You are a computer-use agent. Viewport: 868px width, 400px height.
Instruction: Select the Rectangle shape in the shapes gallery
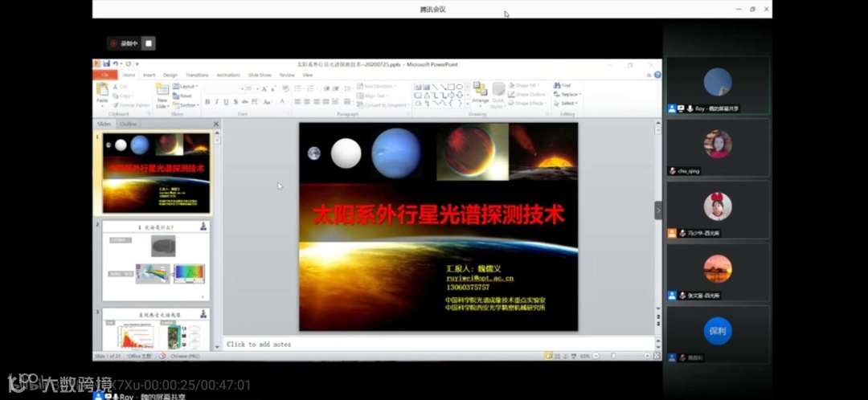[451, 87]
